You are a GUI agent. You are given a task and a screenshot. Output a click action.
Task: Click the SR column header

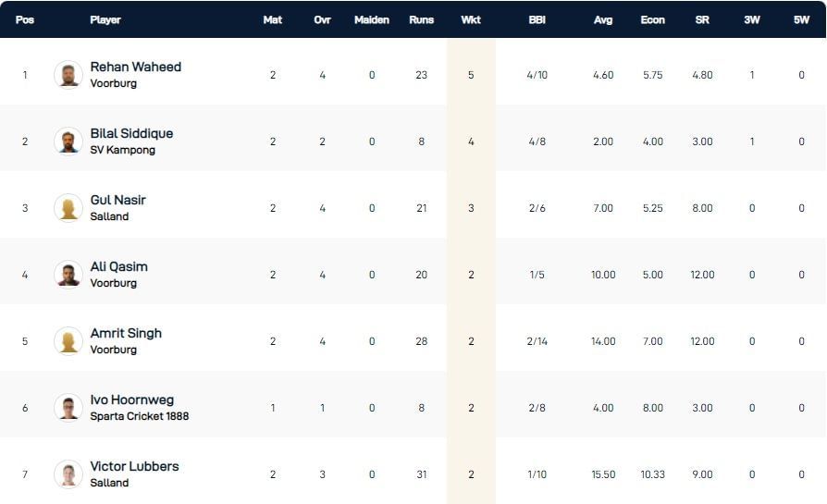coord(702,19)
